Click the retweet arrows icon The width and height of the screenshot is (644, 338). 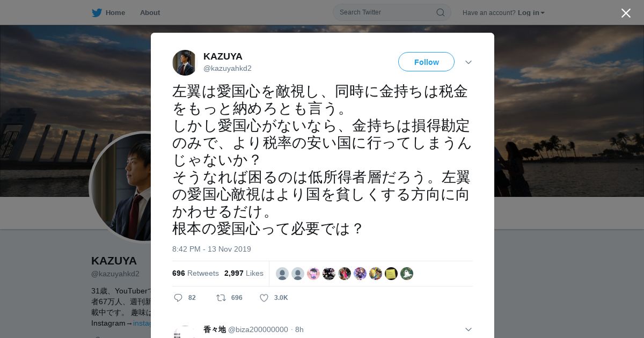tap(221, 298)
